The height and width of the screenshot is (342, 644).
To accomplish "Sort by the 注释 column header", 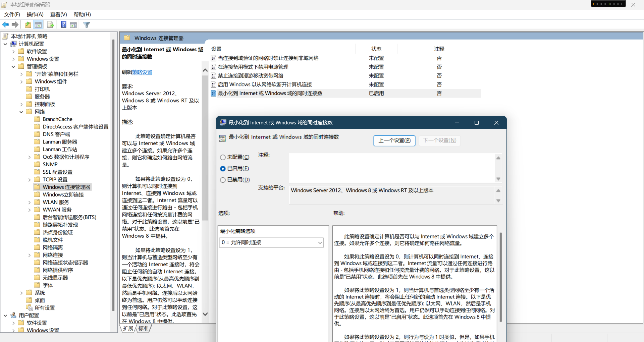I will click(439, 49).
